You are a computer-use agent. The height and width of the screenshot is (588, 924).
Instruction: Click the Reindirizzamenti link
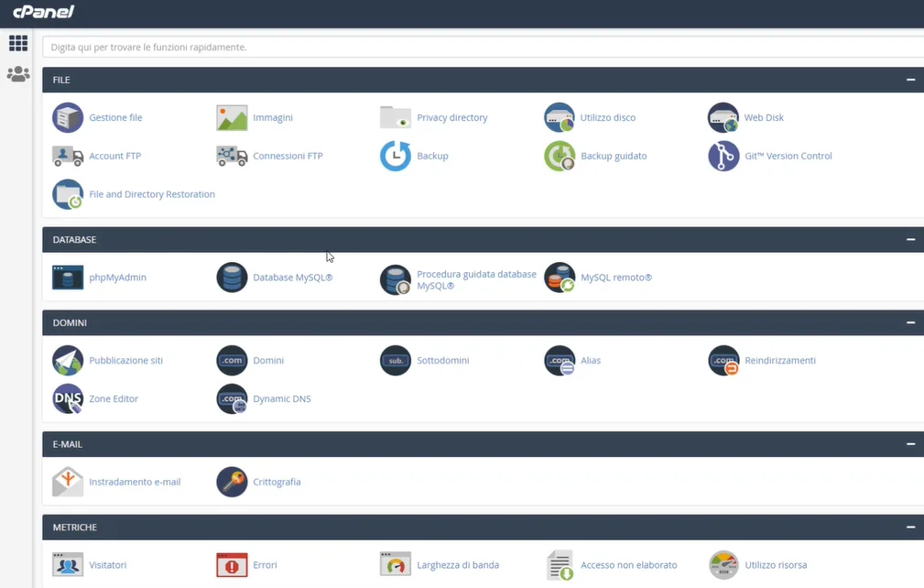[x=780, y=361]
